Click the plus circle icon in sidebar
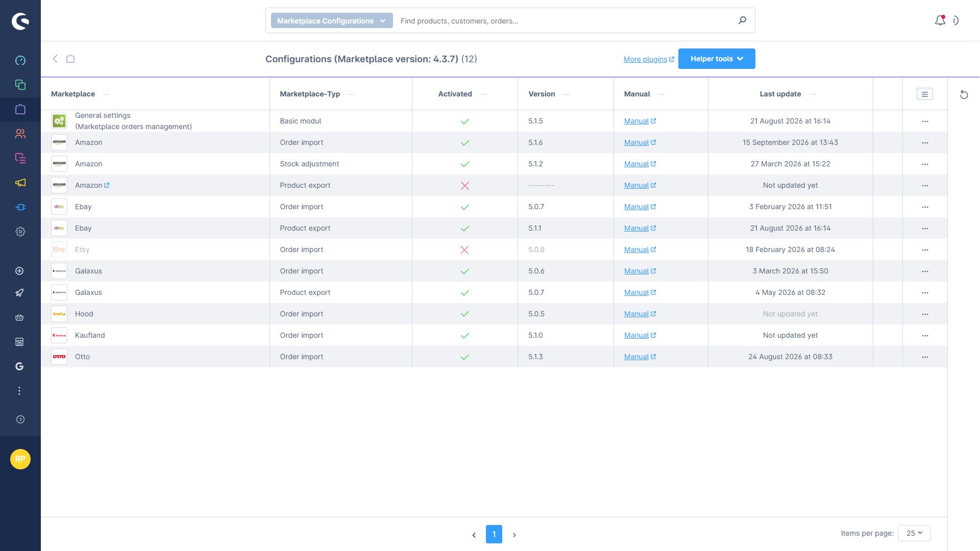 [x=19, y=271]
